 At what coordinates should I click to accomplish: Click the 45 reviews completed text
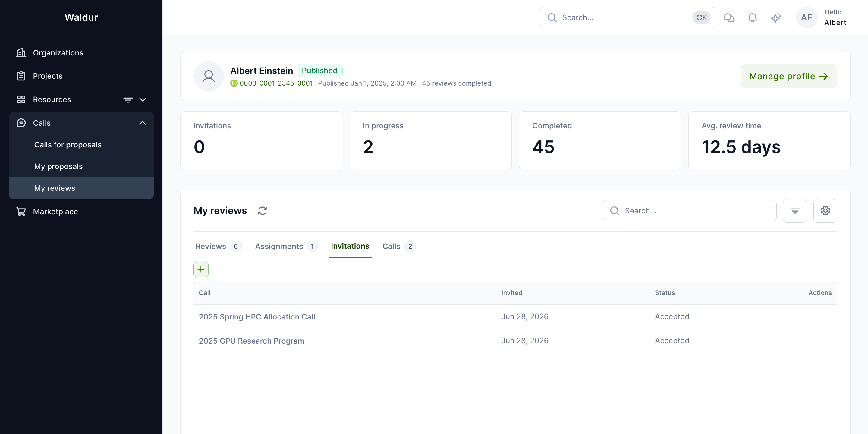[x=457, y=83]
